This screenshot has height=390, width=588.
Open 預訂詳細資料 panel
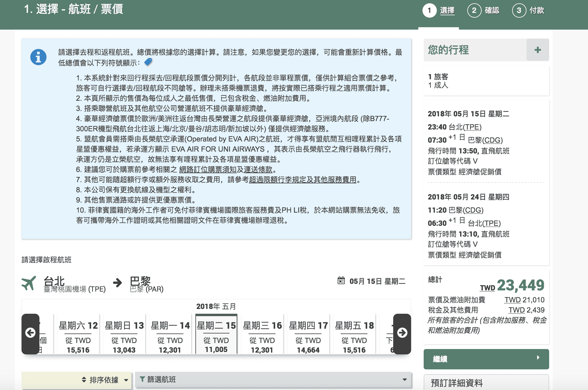pyautogui.click(x=486, y=383)
